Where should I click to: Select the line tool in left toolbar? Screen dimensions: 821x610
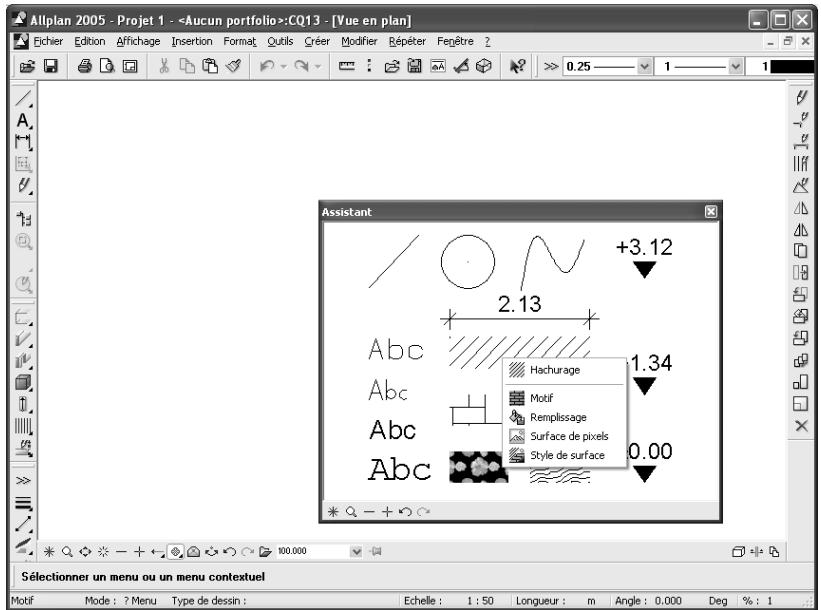(x=23, y=98)
